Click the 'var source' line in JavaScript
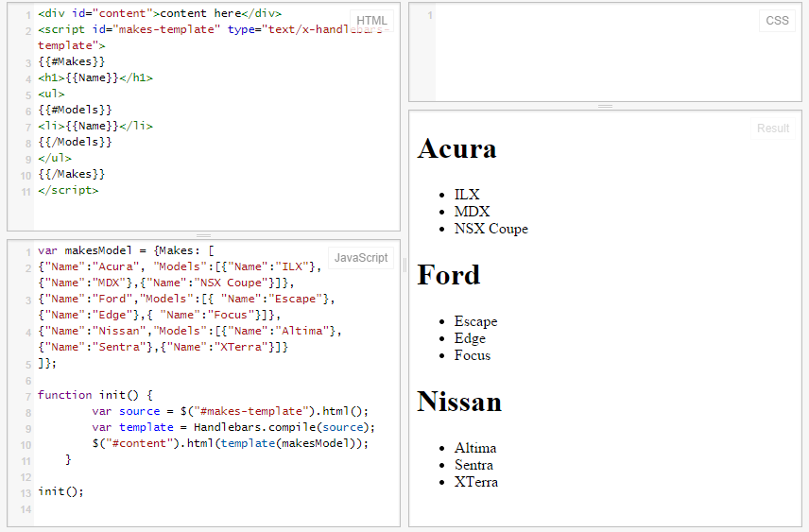This screenshot has width=809, height=532. coord(230,411)
